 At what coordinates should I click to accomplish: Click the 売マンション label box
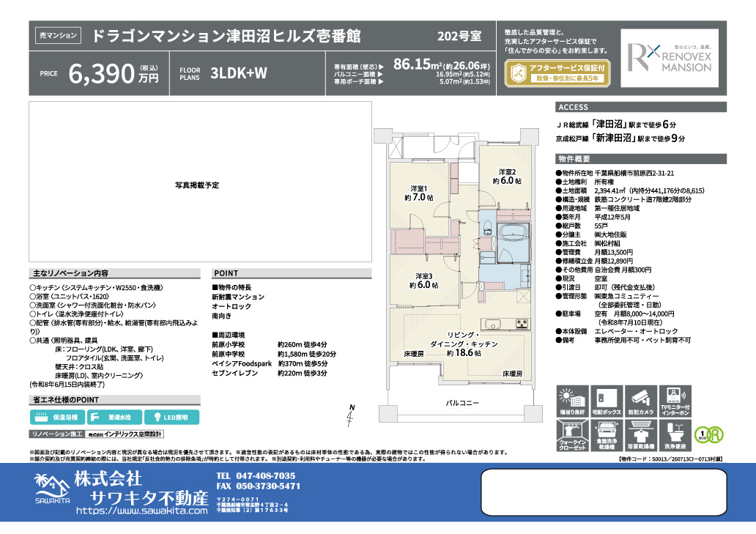58,35
